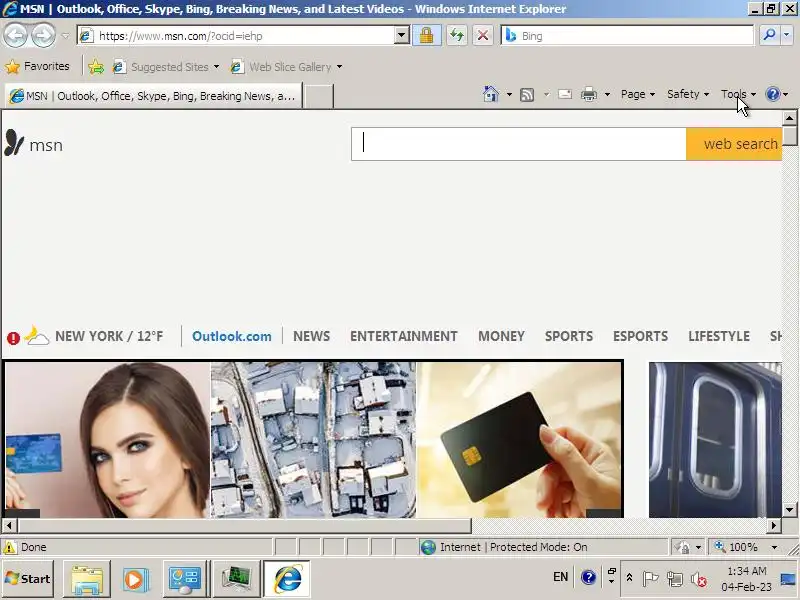Click the Read Mail envelope icon
The height and width of the screenshot is (600, 800).
[565, 94]
